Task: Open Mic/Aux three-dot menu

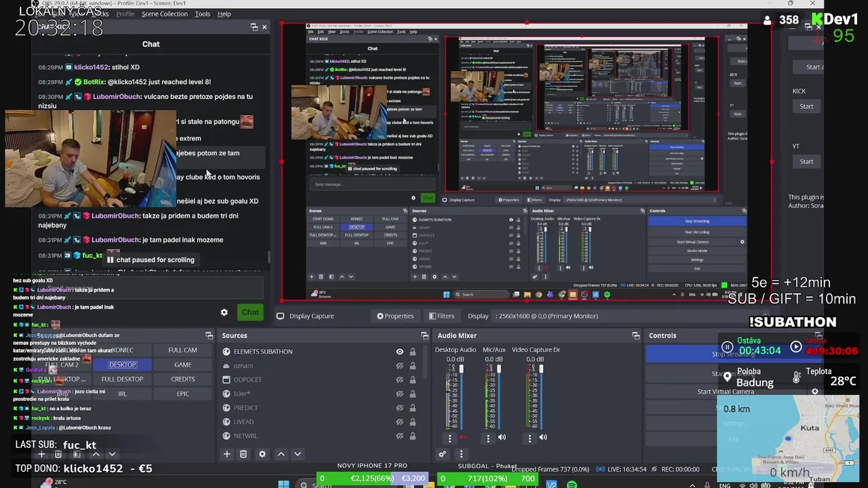Action: pos(488,438)
